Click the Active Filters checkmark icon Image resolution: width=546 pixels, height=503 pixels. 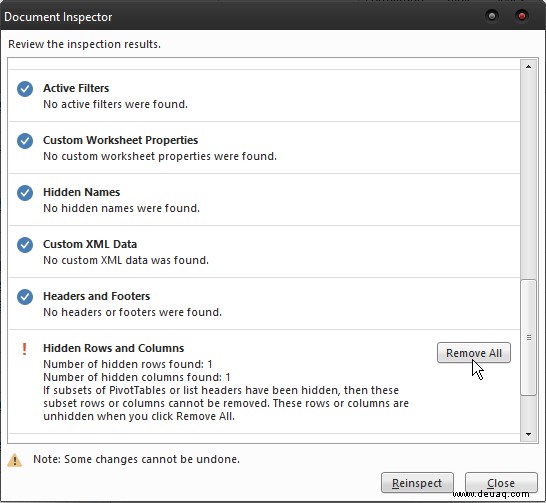(25, 89)
